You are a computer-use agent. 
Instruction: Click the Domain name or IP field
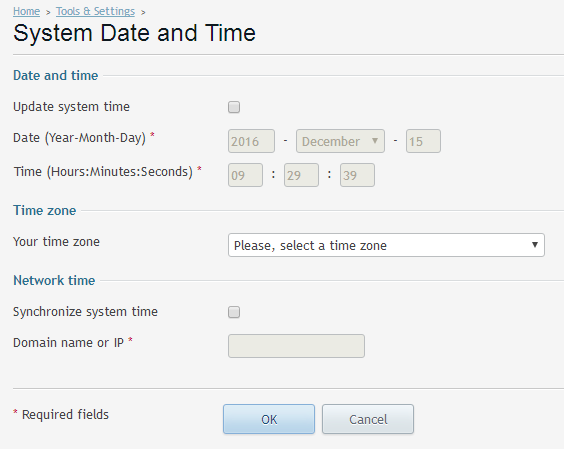coord(296,346)
